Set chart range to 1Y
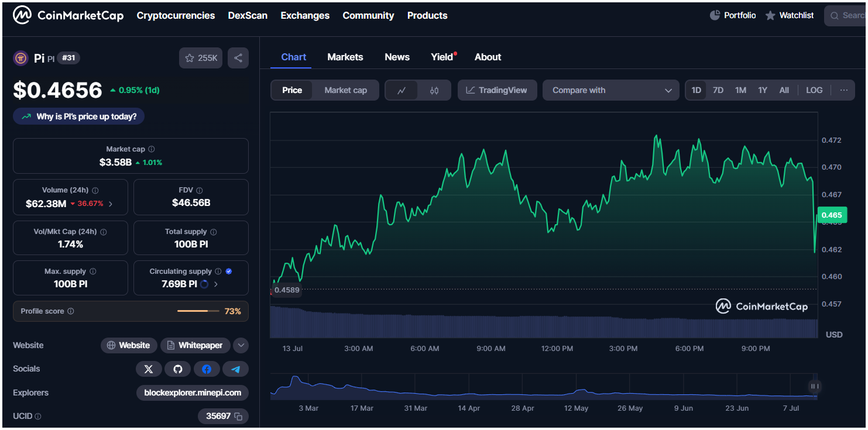The width and height of the screenshot is (868, 430). tap(763, 90)
